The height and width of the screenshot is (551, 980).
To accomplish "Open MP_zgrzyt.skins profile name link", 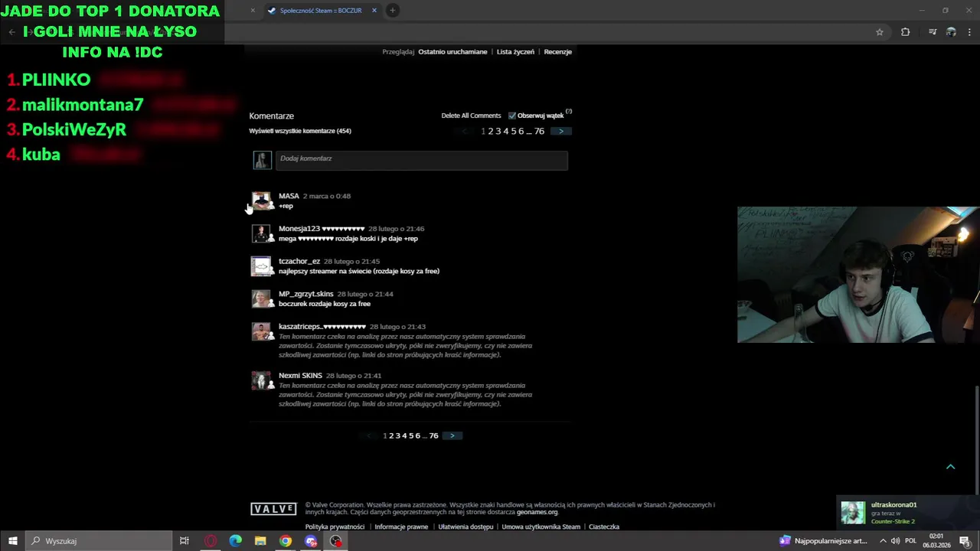I will pyautogui.click(x=306, y=294).
